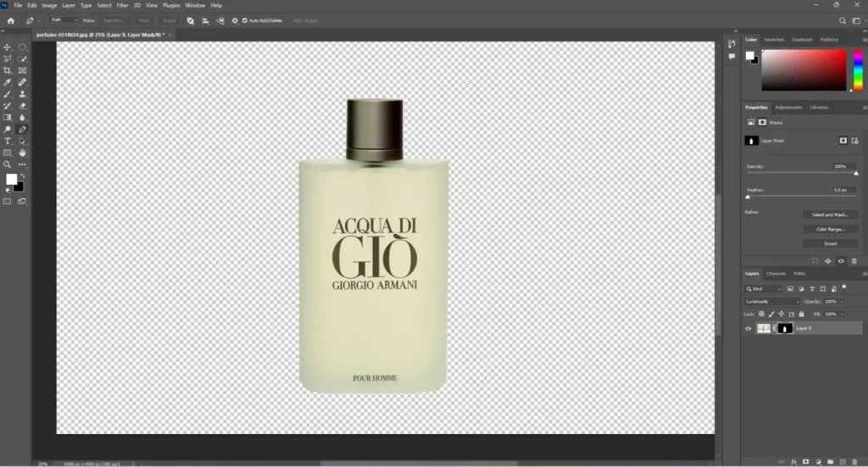Screen dimensions: 868x467
Task: Select the Move tool
Action: (x=7, y=47)
